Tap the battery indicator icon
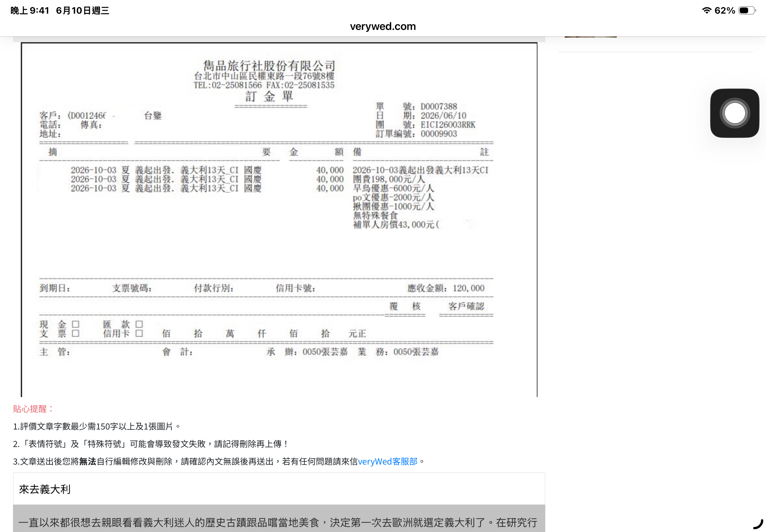Screen dimensions: 766x532 click(747, 10)
